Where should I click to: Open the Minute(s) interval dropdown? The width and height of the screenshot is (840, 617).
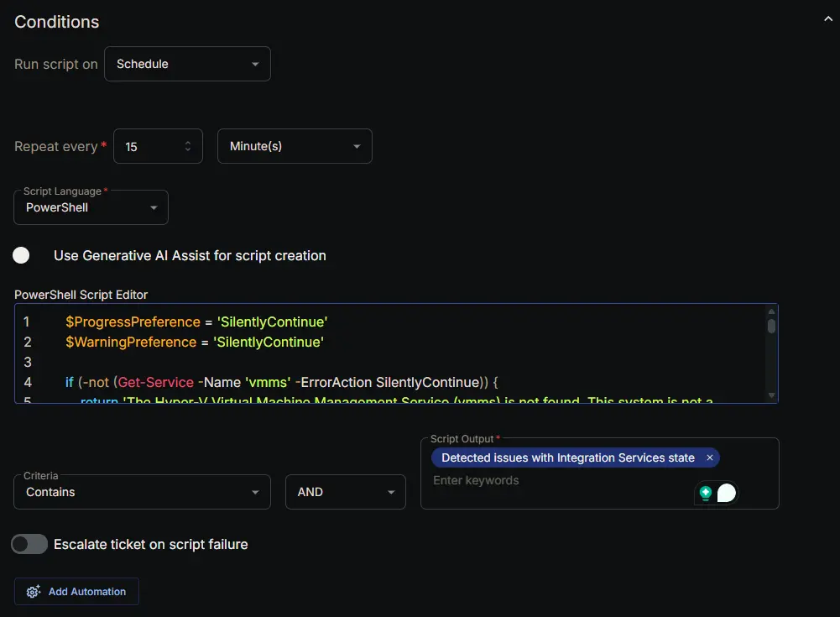(x=295, y=146)
